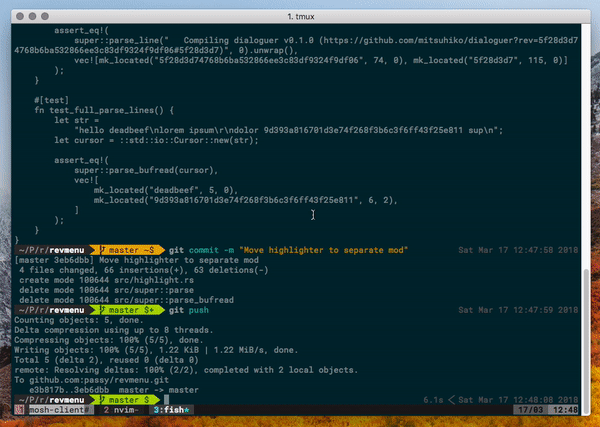Click the 'remote: Resolving deltas' line
Viewport: 600px width, 427px height.
[186, 370]
